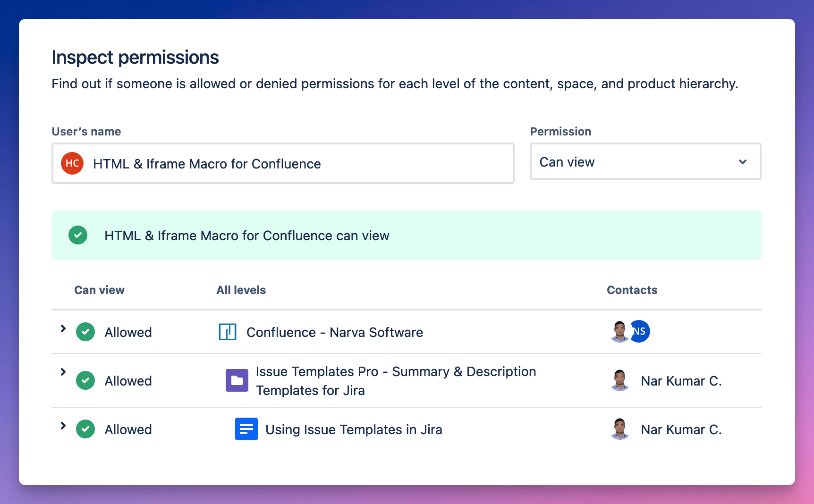The height and width of the screenshot is (504, 814).
Task: Expand the Issue Templates Pro row chevron
Action: 63,372
